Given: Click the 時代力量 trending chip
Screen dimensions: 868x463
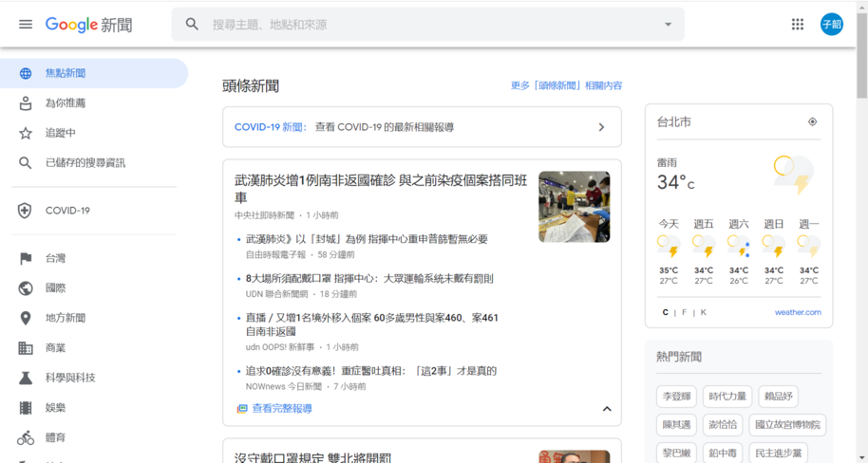Looking at the screenshot, I should coord(727,397).
